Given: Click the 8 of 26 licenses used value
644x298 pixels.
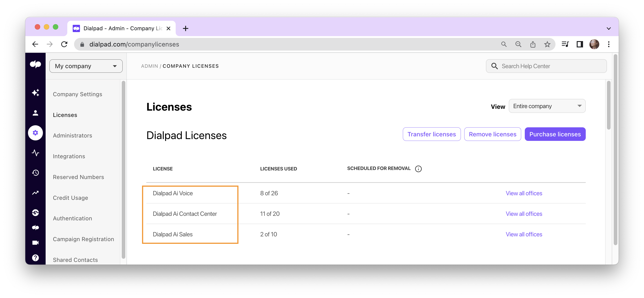Looking at the screenshot, I should [269, 193].
